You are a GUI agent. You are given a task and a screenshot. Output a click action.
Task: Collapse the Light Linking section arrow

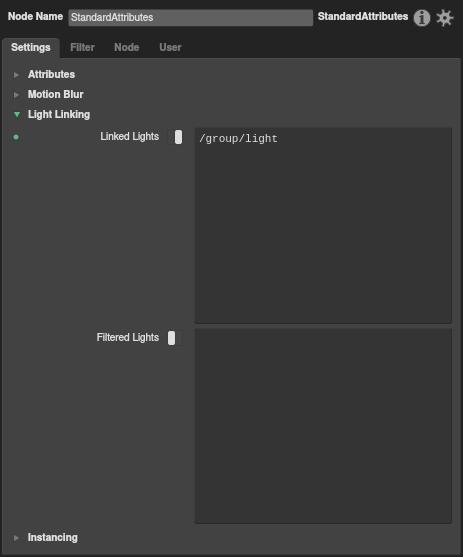(x=17, y=114)
